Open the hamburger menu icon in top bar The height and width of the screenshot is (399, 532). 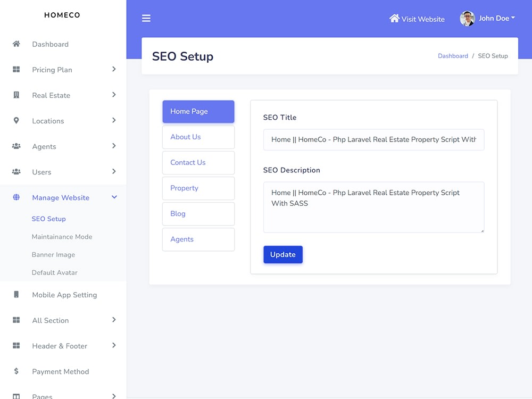point(146,18)
